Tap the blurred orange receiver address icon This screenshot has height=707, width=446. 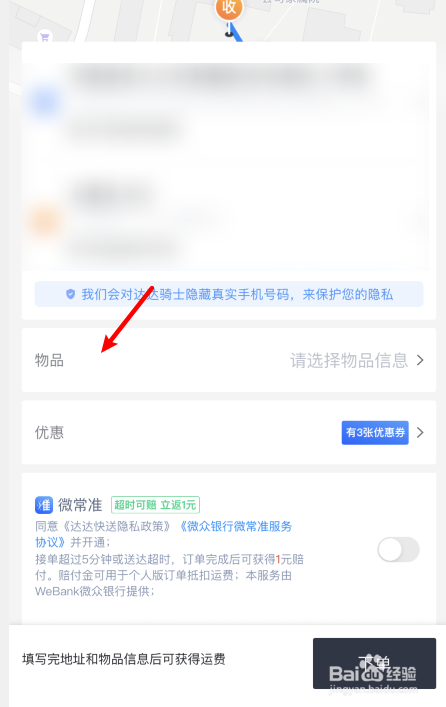click(45, 222)
